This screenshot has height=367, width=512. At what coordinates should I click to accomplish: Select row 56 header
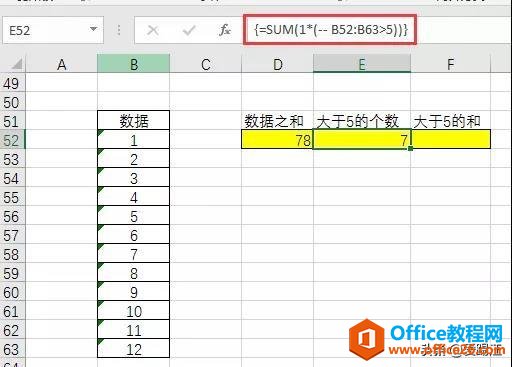pos(12,216)
